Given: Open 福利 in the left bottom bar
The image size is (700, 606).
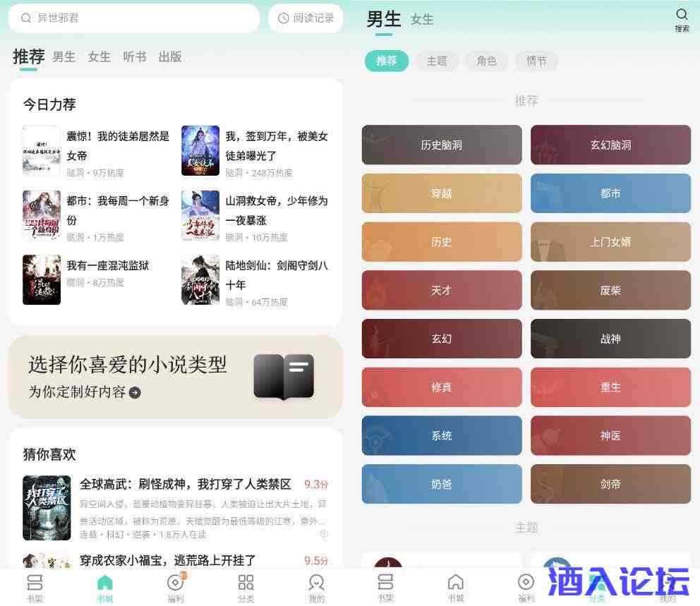Looking at the screenshot, I should pos(175,587).
